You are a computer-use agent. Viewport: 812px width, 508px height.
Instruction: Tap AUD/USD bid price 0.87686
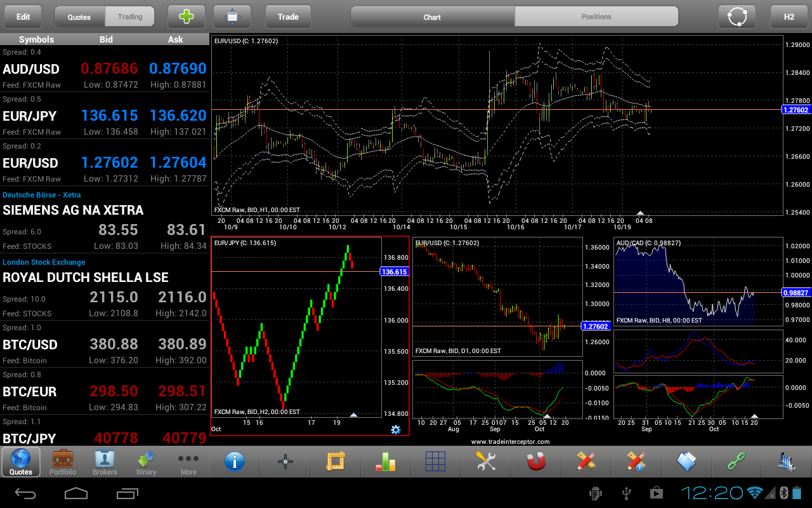coord(109,69)
